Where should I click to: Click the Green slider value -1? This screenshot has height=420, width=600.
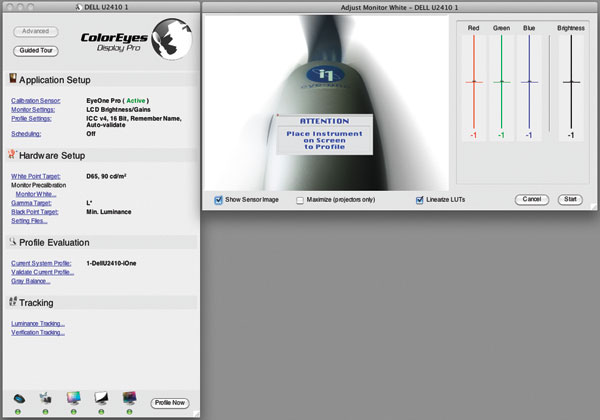[501, 135]
